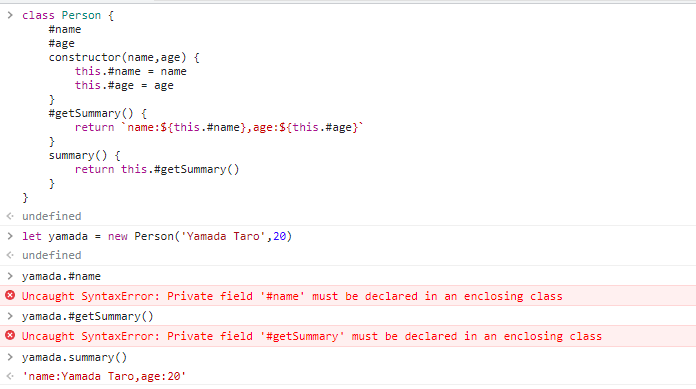Click the red error icon beside the '#name' SyntaxError
Image resolution: width=696 pixels, height=389 pixels.
pos(10,295)
